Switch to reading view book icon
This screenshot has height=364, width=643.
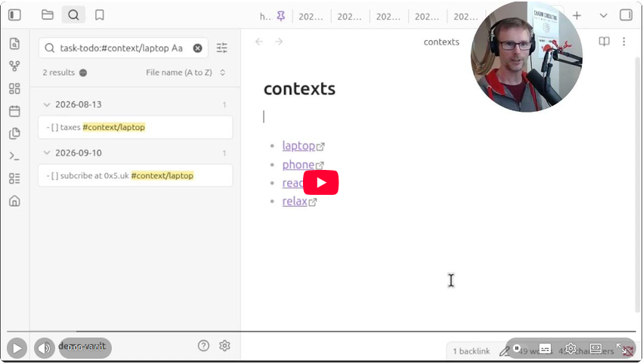coord(604,42)
